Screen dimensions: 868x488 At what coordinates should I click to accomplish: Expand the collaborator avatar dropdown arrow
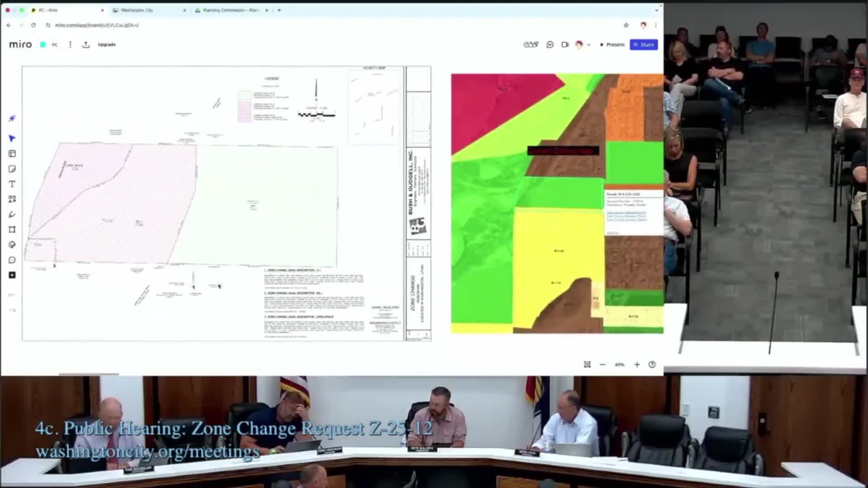coord(589,45)
